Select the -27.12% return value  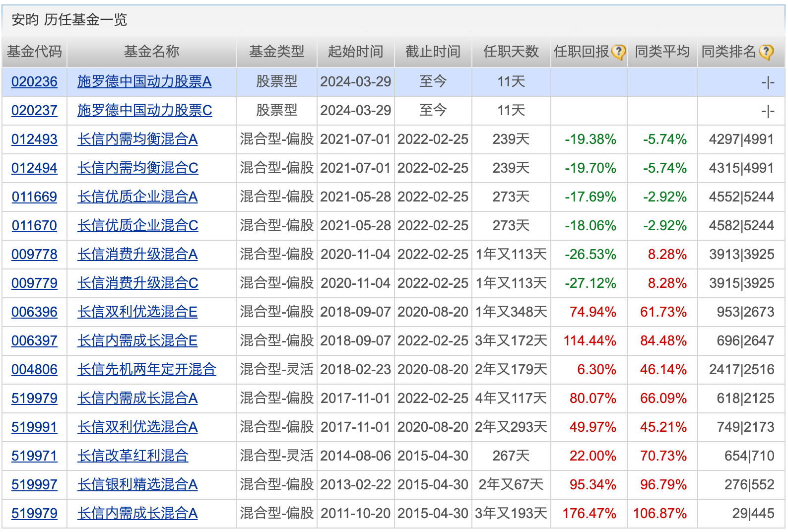[591, 283]
